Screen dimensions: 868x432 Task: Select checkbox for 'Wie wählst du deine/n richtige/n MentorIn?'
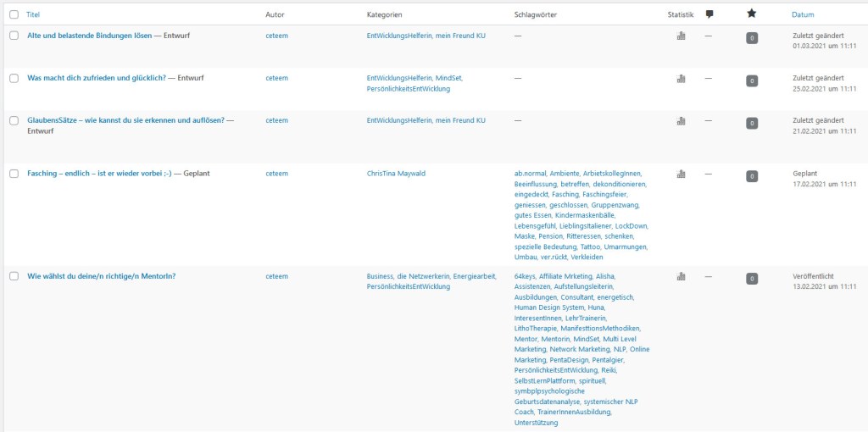click(14, 276)
